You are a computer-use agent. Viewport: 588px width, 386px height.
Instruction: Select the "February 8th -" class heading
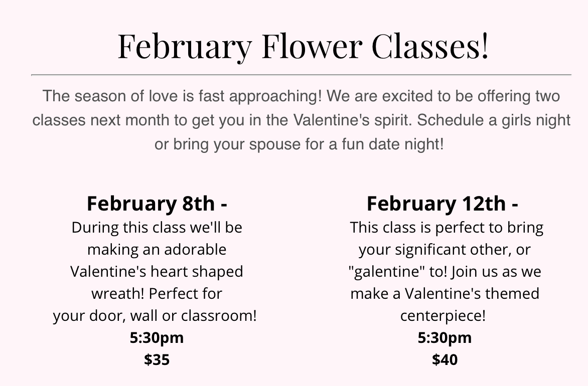pos(157,204)
